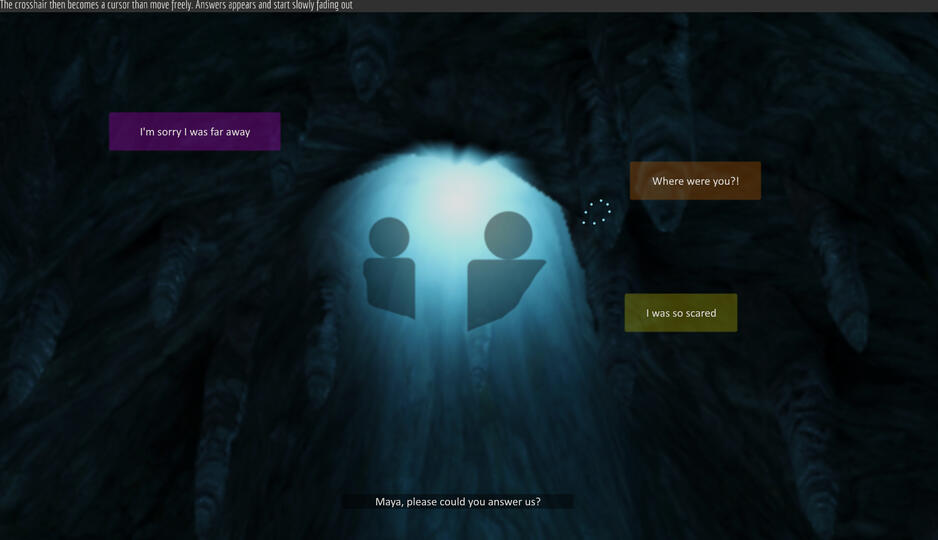
Task: Click the word "sorry" in the purple answer box
Action: click(168, 132)
